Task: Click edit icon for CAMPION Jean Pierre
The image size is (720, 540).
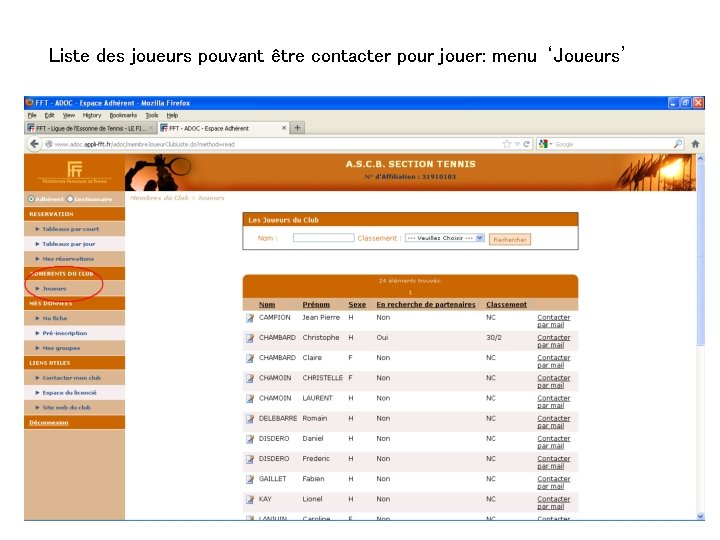Action: [250, 318]
